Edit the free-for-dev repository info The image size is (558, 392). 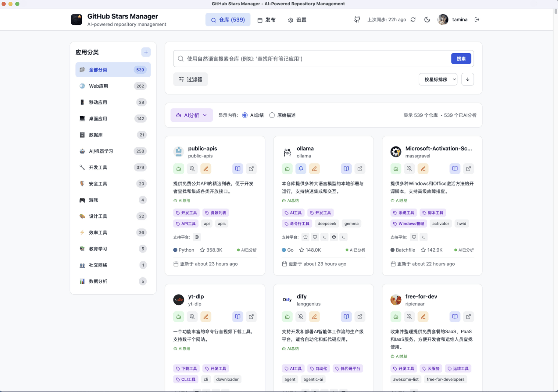pos(423,317)
